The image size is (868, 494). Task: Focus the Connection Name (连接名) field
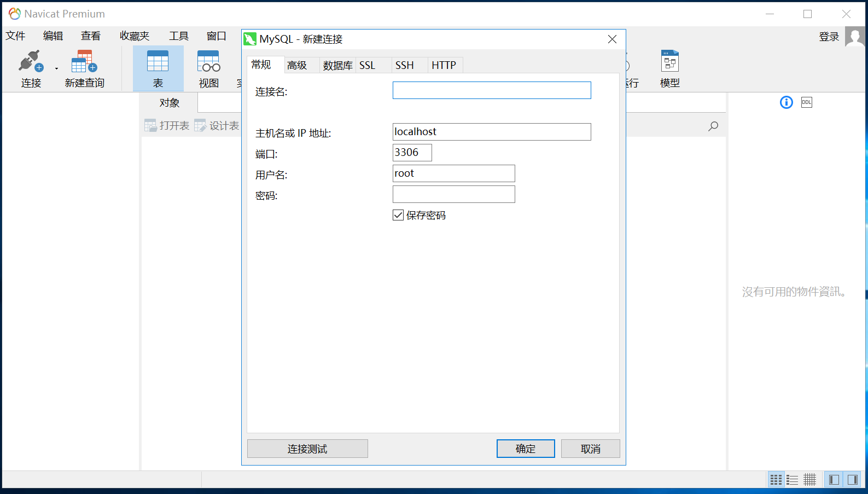click(492, 90)
